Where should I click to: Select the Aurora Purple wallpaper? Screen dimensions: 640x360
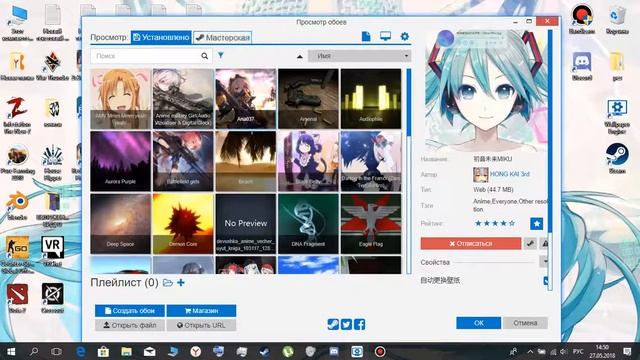120,161
